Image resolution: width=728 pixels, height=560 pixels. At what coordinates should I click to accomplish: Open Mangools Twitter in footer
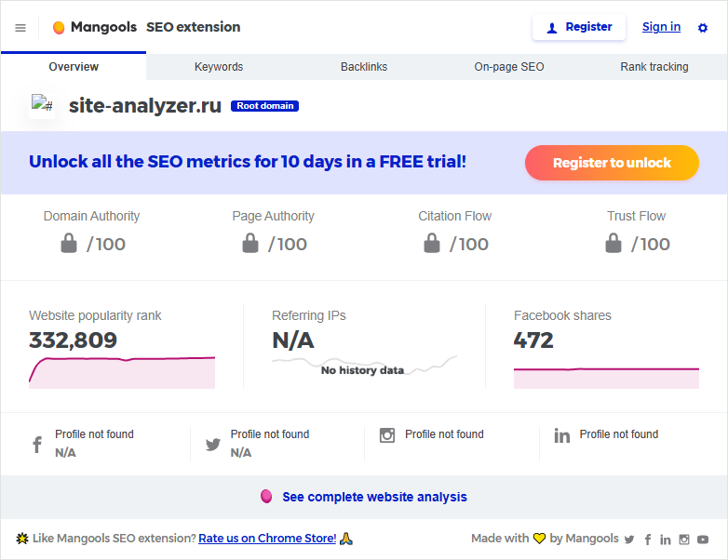(629, 540)
